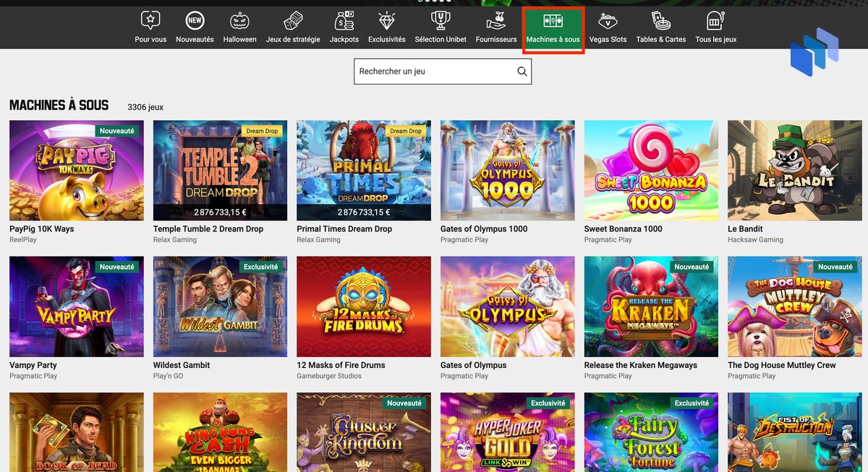This screenshot has width=868, height=472.
Task: Launch the Le Bandit game thumbnail
Action: click(795, 171)
